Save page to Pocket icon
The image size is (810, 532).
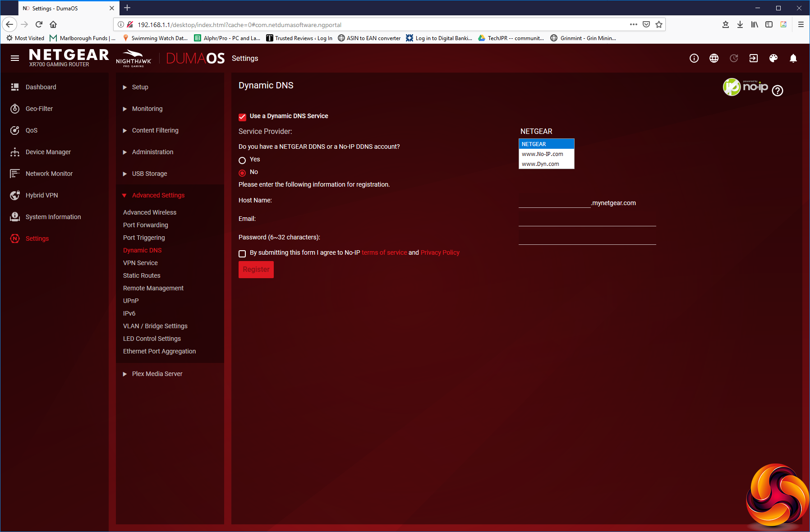[x=646, y=24]
